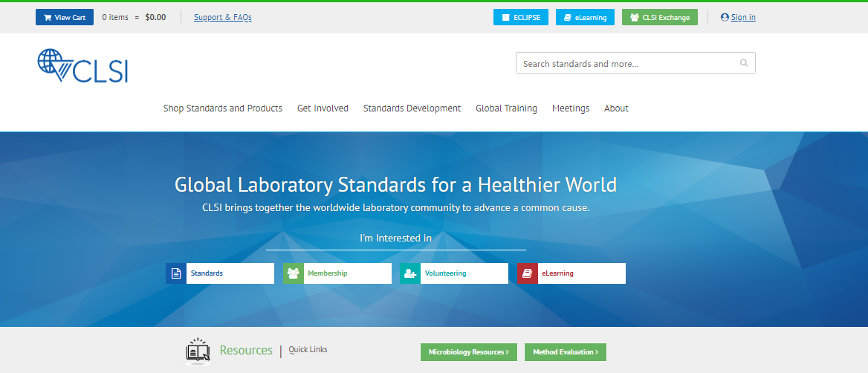This screenshot has height=373, width=868.
Task: Click the Standards document icon
Action: 176,273
